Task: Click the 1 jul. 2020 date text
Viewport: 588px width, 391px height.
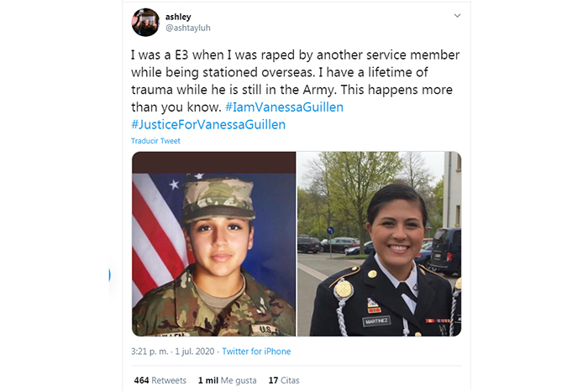Action: tap(195, 352)
